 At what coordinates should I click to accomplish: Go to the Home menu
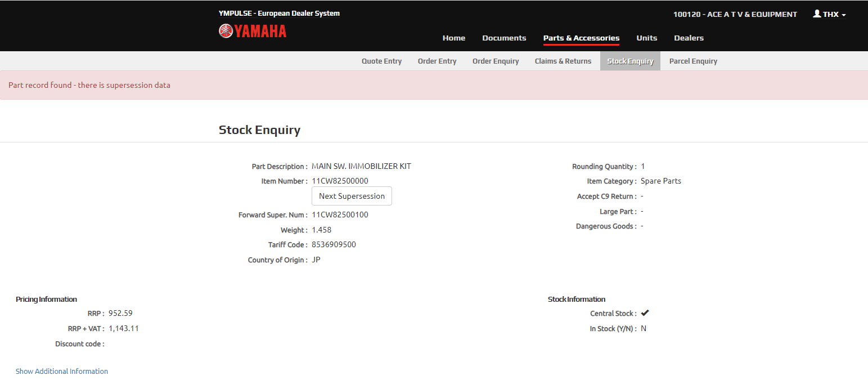(454, 38)
